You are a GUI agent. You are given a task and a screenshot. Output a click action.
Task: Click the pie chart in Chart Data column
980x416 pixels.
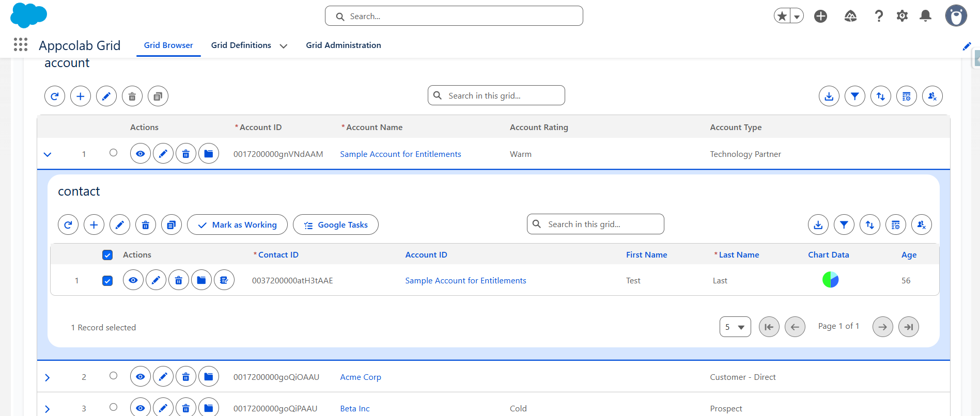pyautogui.click(x=830, y=280)
